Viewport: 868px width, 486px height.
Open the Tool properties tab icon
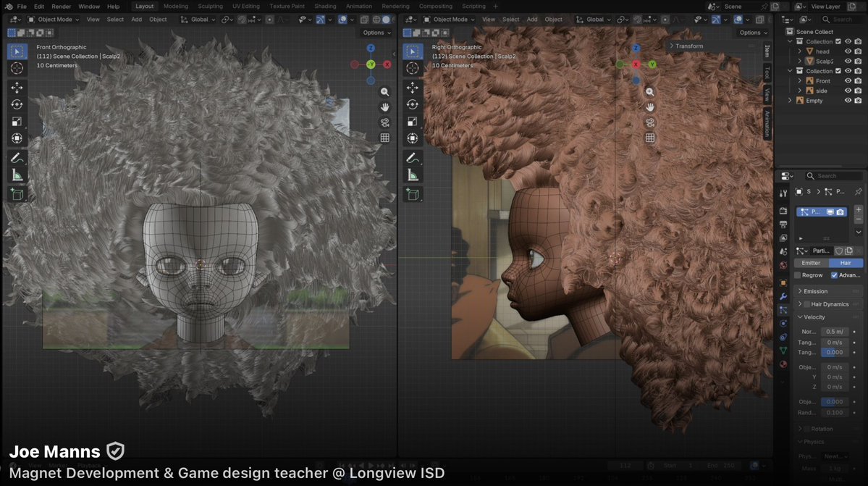[x=783, y=193]
